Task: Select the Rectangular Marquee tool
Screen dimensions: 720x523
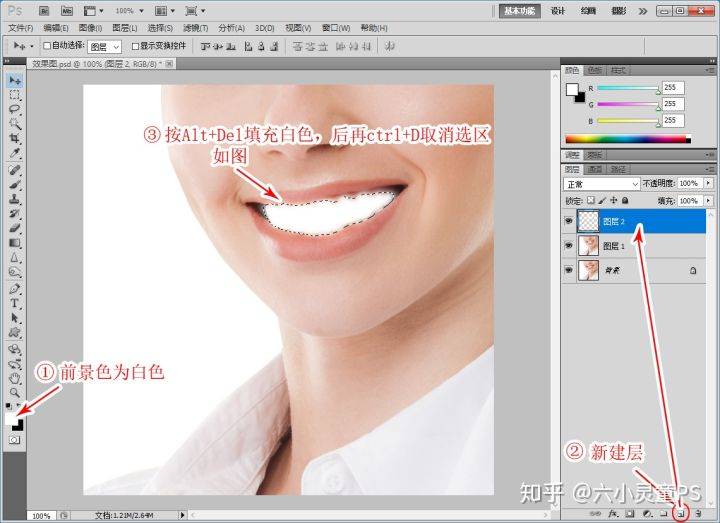Action: 15,95
